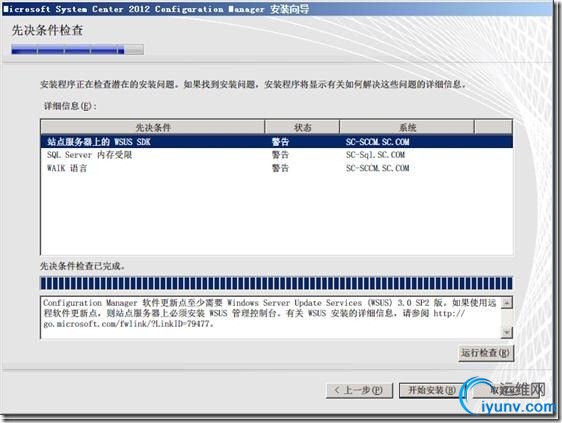Select the WAIK 语言 prerequisite row
This screenshot has width=562, height=423.
click(x=276, y=168)
